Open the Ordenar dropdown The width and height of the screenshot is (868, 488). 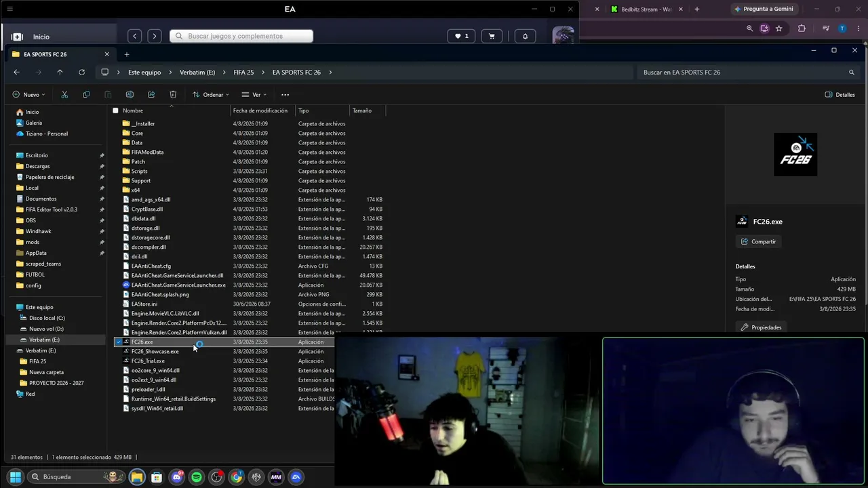(x=210, y=95)
